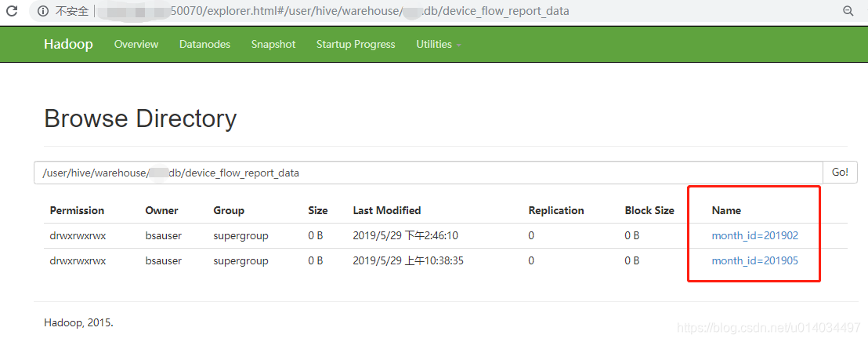
Task: Click the date '2019/5/29 上午10:38:35'
Action: [408, 260]
